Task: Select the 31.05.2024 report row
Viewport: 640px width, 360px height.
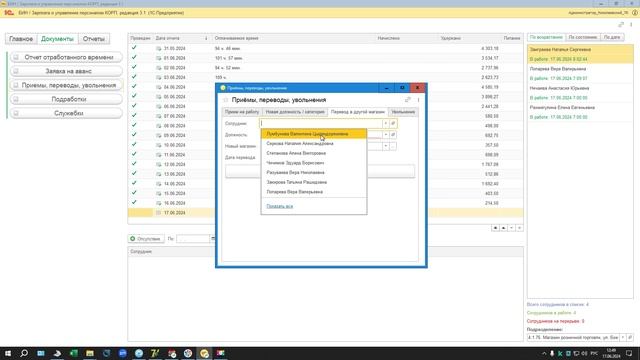Action: click(325, 48)
